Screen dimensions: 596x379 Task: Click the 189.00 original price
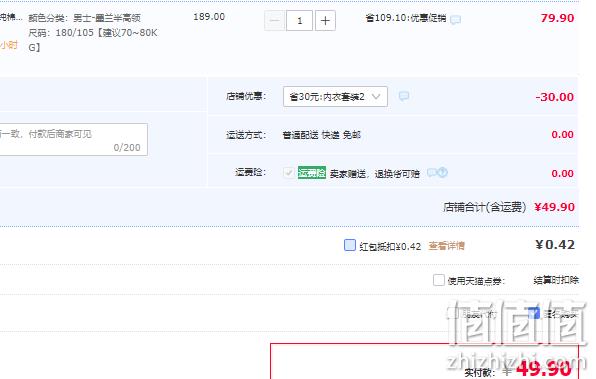(209, 17)
